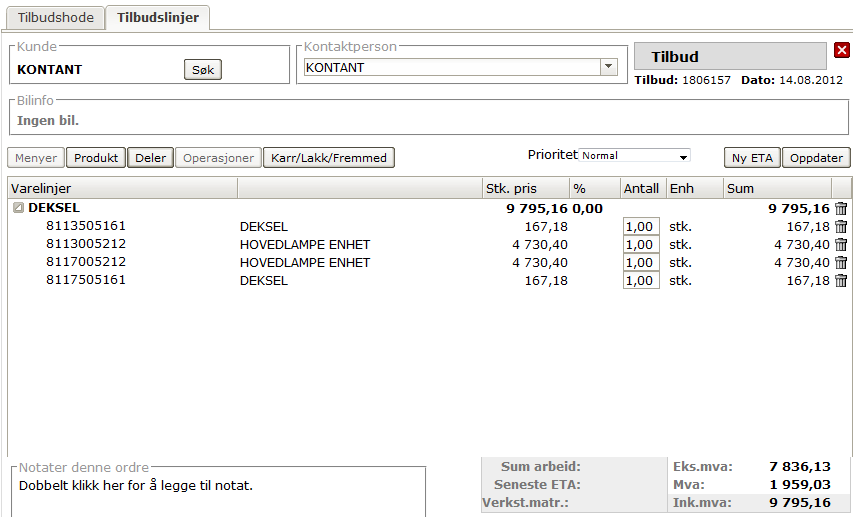The image size is (853, 517).
Task: Click trash icon for part 8117005212
Action: (x=841, y=263)
